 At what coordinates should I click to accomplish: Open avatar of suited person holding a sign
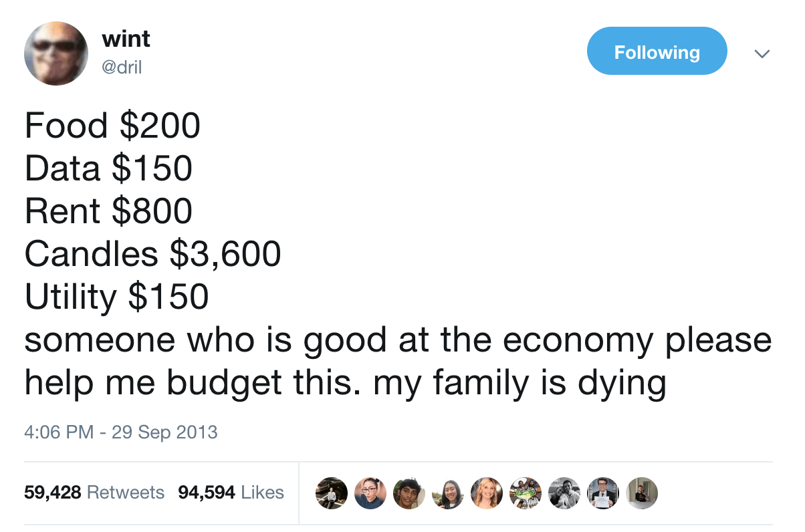(x=604, y=493)
